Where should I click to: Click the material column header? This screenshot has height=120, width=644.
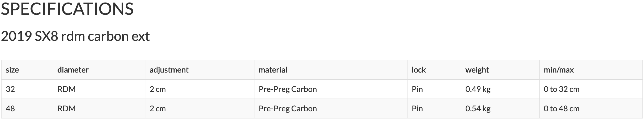point(273,70)
